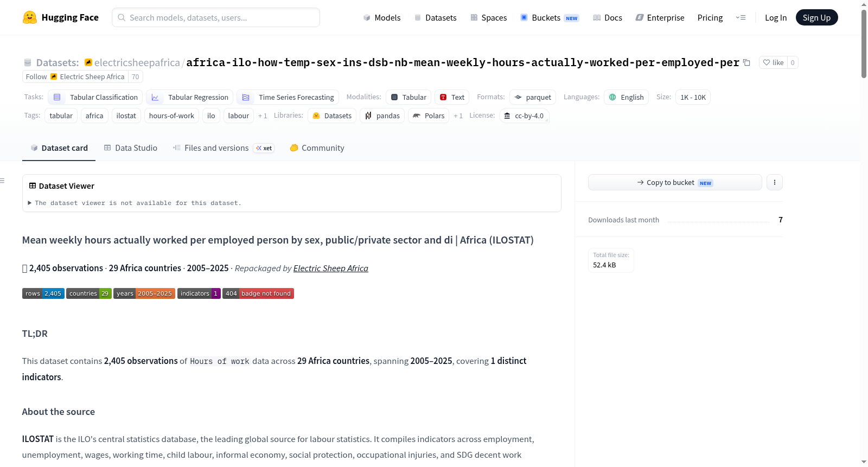Click the years 2005-2025 badge
868x467 pixels.
tap(144, 293)
